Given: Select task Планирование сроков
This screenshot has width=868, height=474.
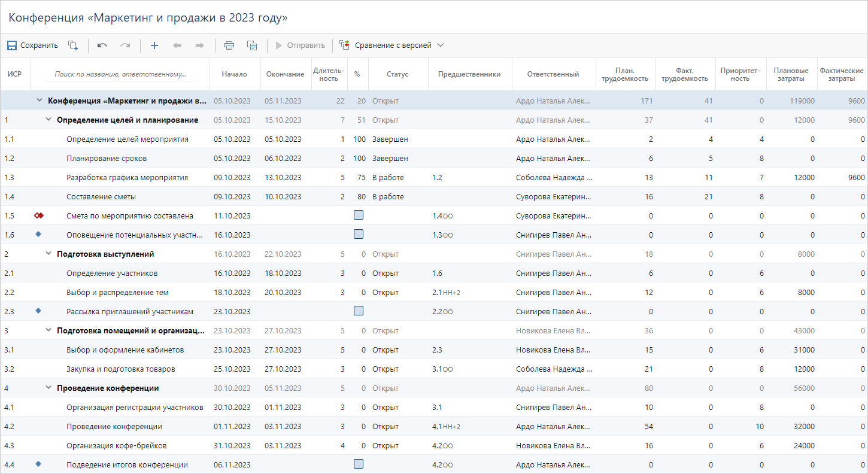Looking at the screenshot, I should click(x=107, y=158).
